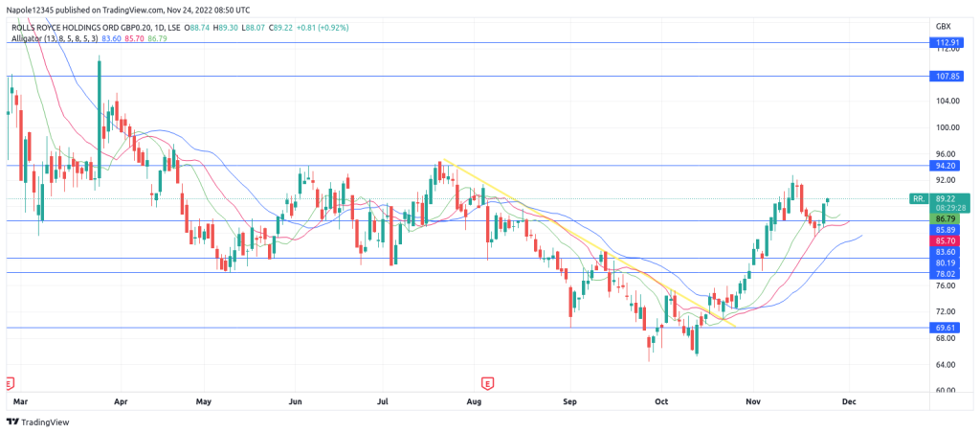
Task: Click the 60.00 price axis tick
Action: [x=947, y=391]
